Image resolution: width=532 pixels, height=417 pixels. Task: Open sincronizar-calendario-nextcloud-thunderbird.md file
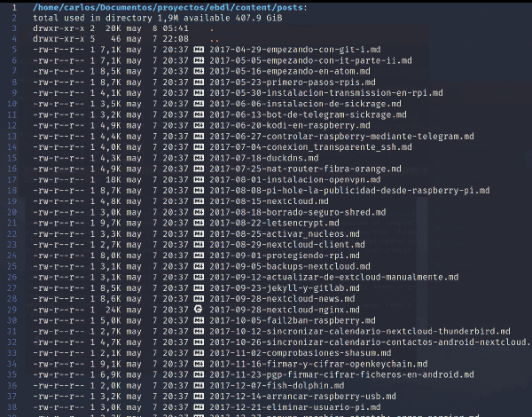pyautogui.click(x=360, y=332)
